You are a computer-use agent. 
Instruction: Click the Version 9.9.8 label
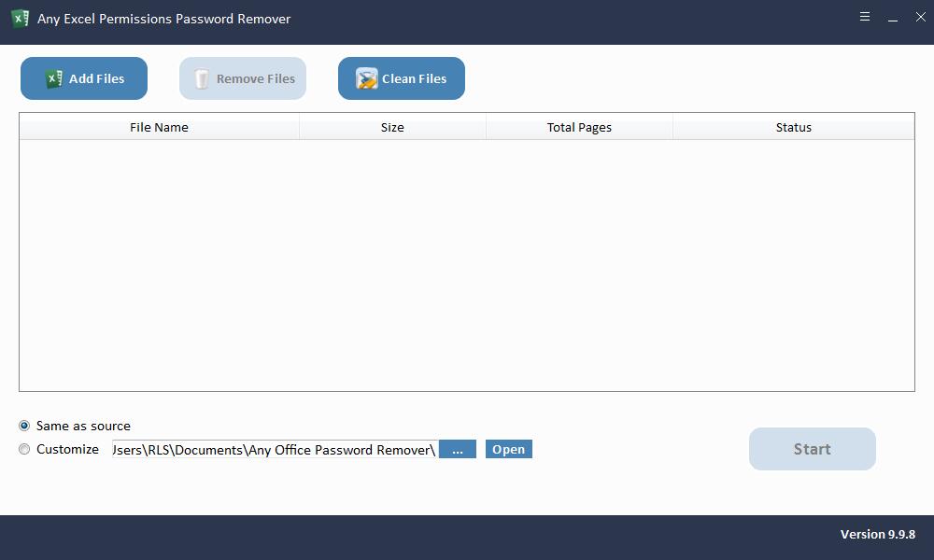876,534
